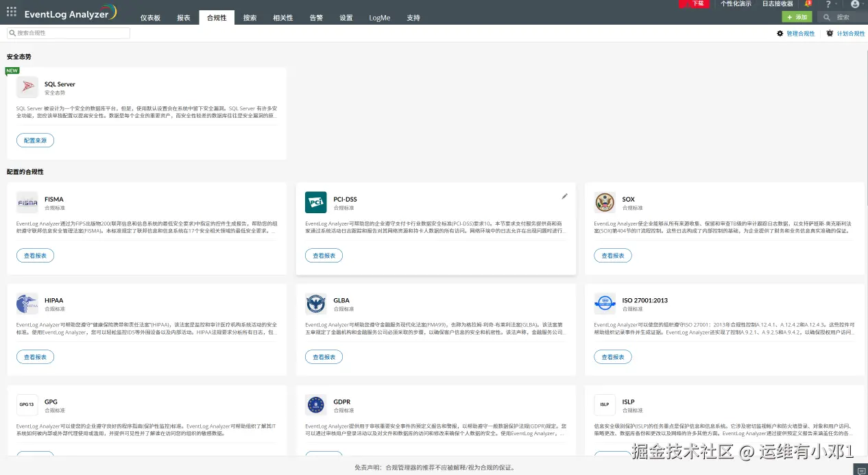Open the chat icon at bottom right
Image resolution: width=868 pixels, height=475 pixels.
pos(860,470)
